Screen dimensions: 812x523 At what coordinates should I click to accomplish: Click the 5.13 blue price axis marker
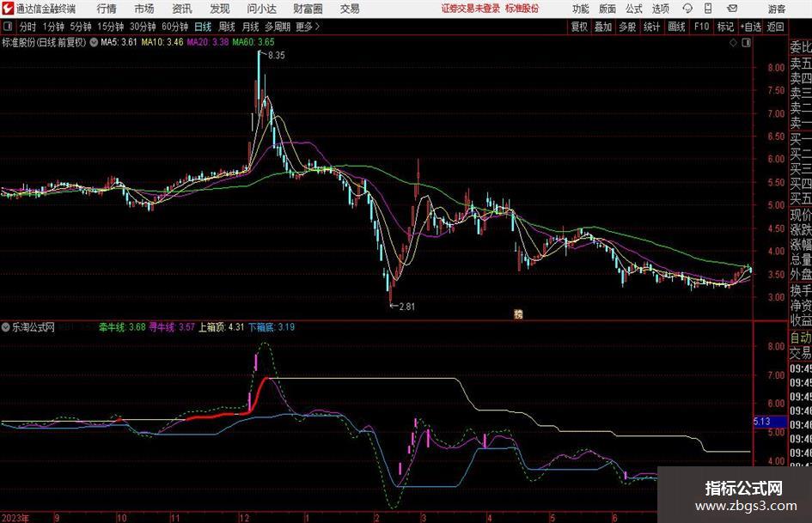pyautogui.click(x=770, y=422)
